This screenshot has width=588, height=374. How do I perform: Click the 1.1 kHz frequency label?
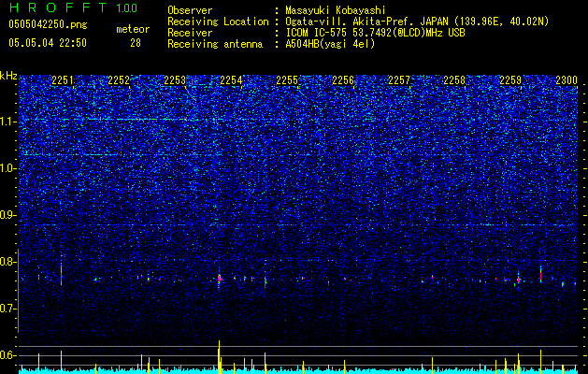coord(7,122)
